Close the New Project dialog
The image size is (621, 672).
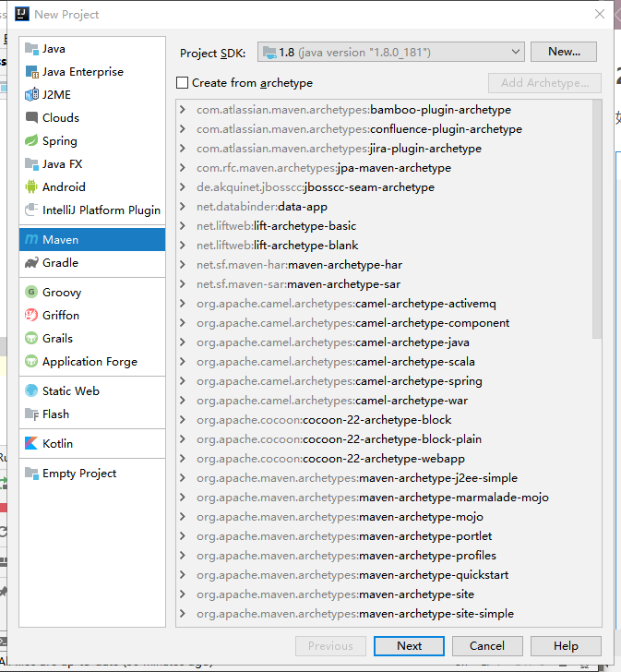pyautogui.click(x=600, y=14)
